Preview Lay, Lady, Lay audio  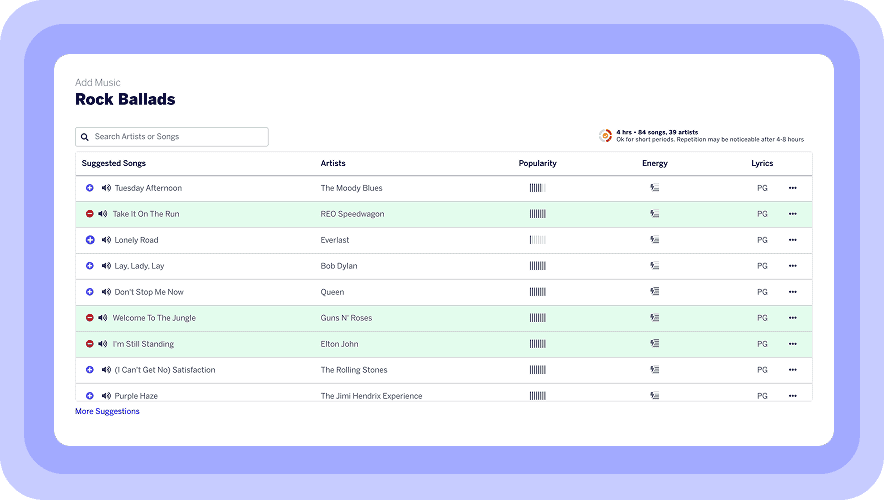106,266
